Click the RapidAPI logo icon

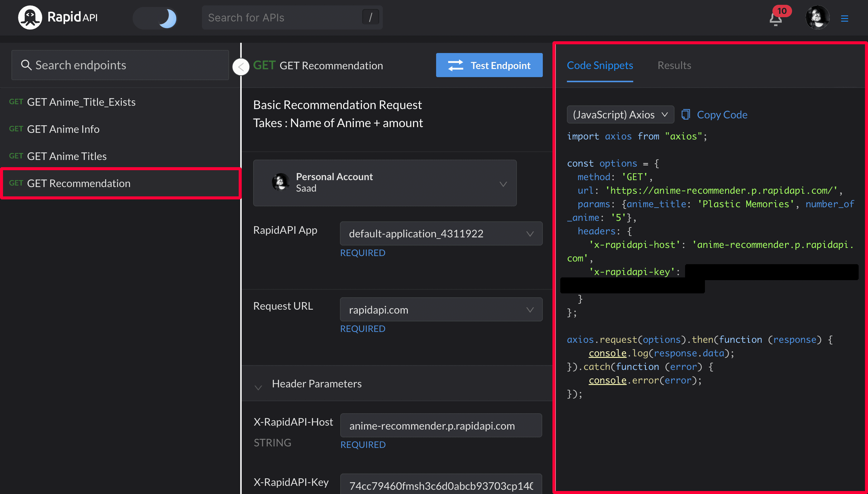[28, 17]
